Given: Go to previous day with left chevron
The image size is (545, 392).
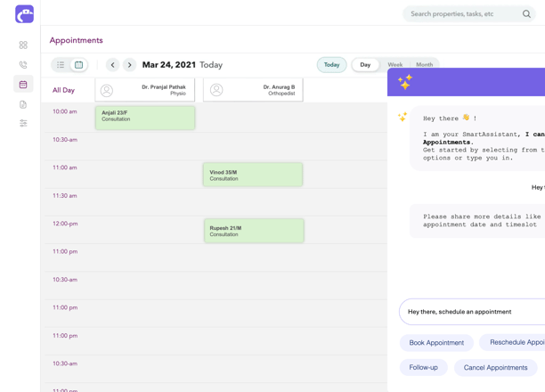Looking at the screenshot, I should pyautogui.click(x=112, y=65).
